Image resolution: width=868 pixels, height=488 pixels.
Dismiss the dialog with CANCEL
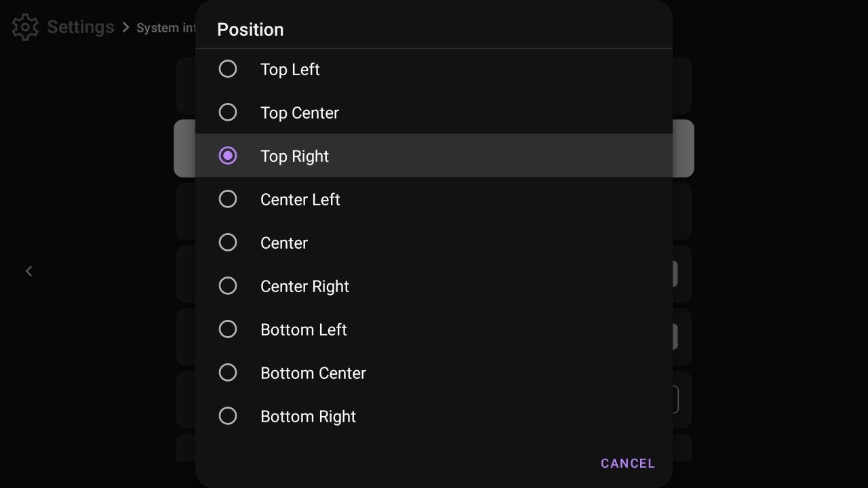(627, 463)
